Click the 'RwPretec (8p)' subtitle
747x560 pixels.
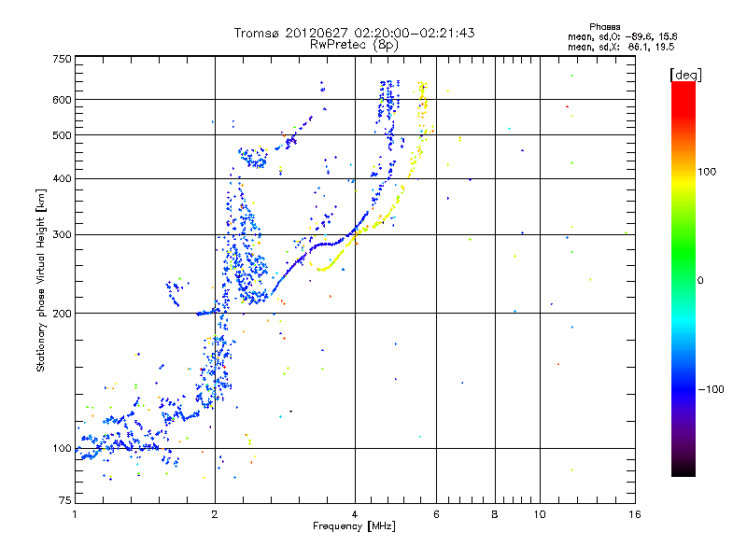[x=354, y=45]
